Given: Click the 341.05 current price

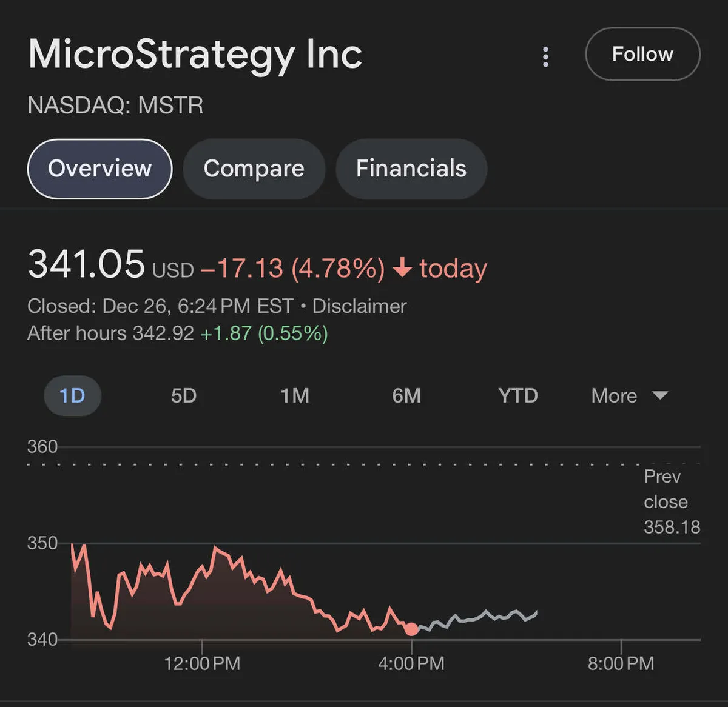Looking at the screenshot, I should coord(86,265).
